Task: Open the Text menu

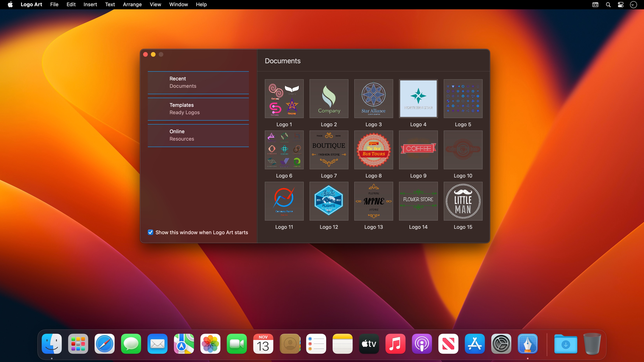Action: pos(110,4)
